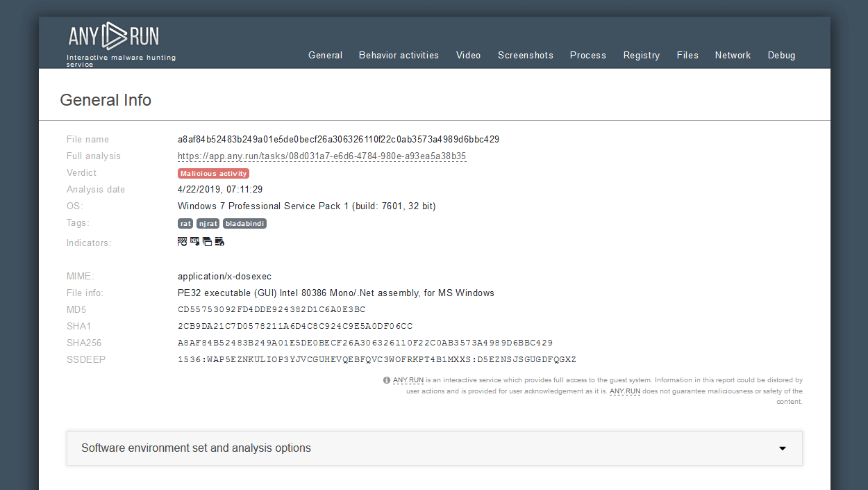This screenshot has height=490, width=868.
Task: Open the Debug section
Action: click(x=782, y=55)
